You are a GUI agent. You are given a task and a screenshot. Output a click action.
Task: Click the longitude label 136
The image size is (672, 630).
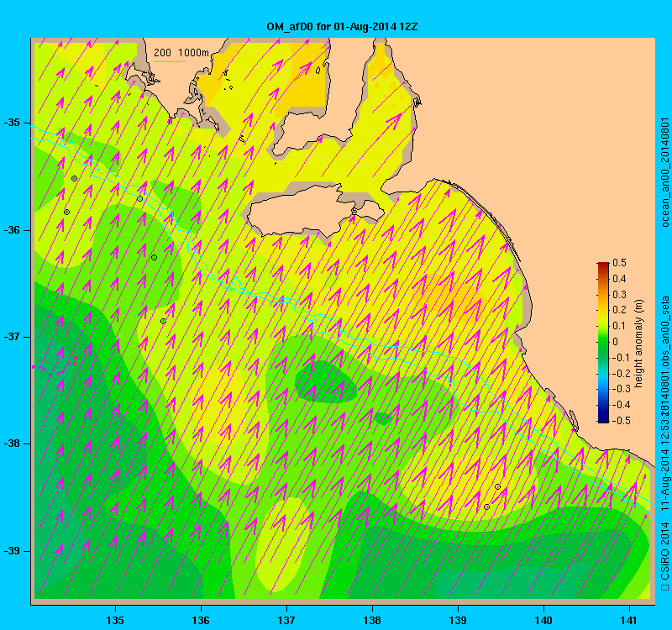(x=201, y=620)
